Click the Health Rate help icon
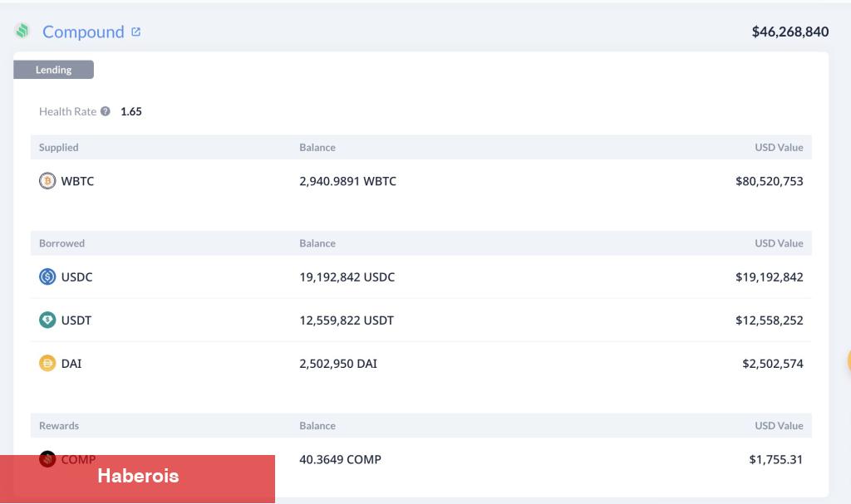The height and width of the screenshot is (504, 851). click(106, 111)
